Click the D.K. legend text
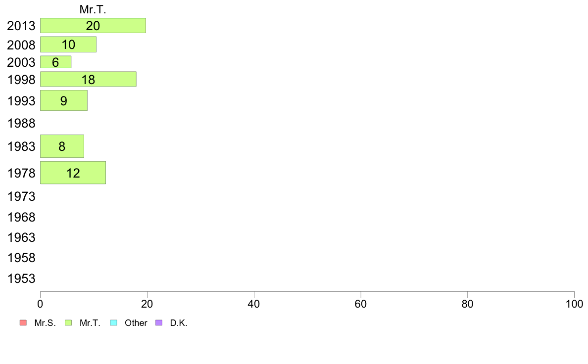This screenshot has height=364, width=588. click(x=179, y=323)
